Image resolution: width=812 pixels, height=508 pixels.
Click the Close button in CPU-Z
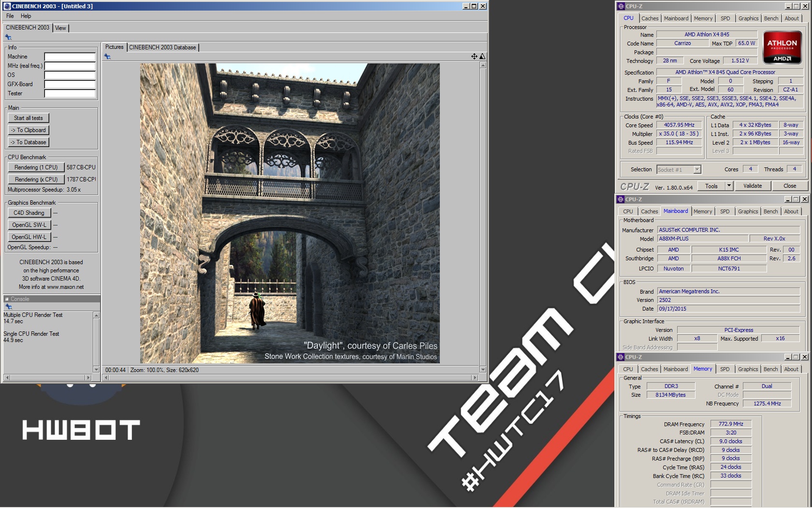tap(790, 186)
